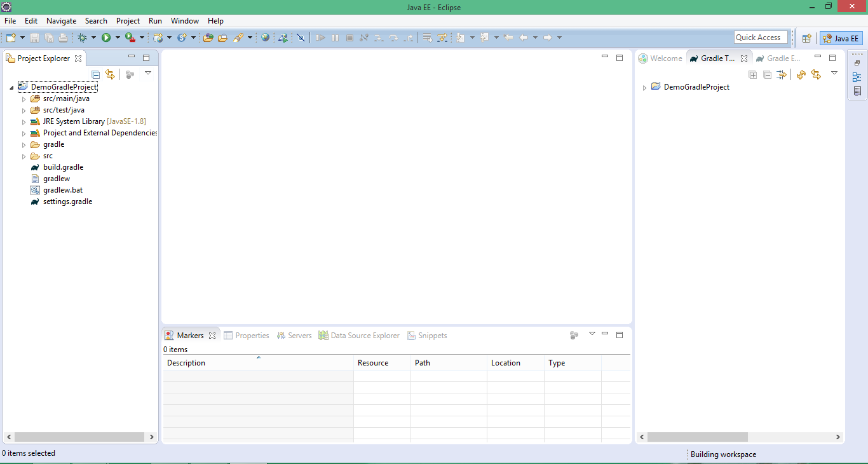Click Project Explorer horizontal scrollbar
868x464 pixels.
pos(79,437)
